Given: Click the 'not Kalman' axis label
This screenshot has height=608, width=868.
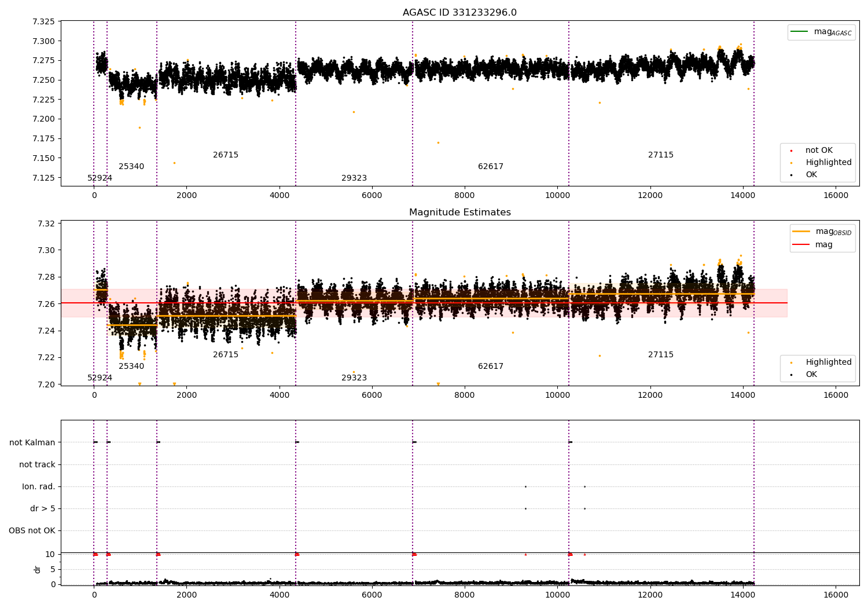Looking at the screenshot, I should click(32, 443).
